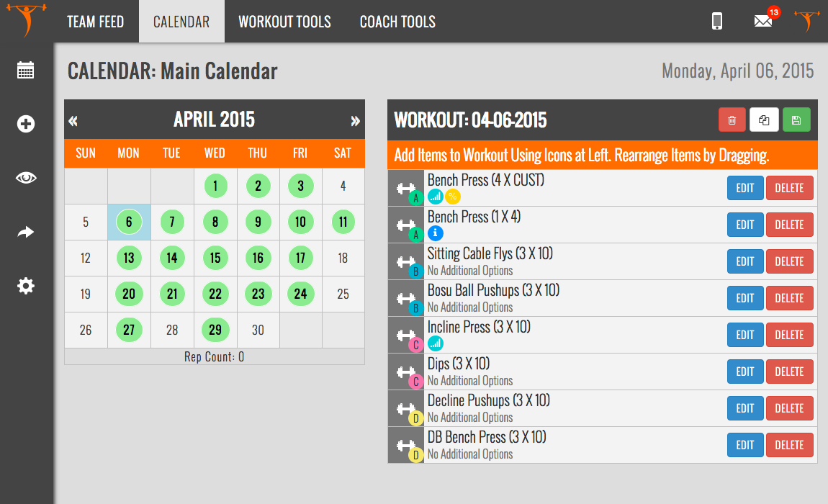Share the workout using the arrow sidebar icon
Image resolution: width=828 pixels, height=504 pixels.
[25, 232]
